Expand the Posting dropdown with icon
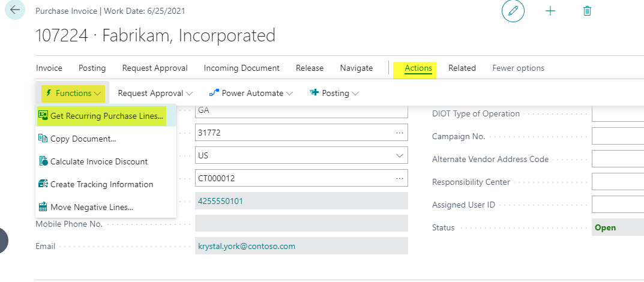This screenshot has height=282, width=644. pos(334,93)
